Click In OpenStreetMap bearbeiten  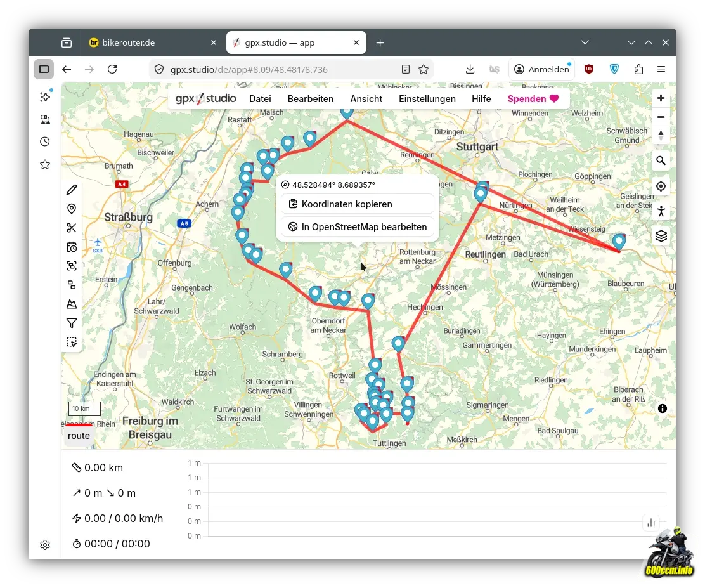pyautogui.click(x=358, y=227)
